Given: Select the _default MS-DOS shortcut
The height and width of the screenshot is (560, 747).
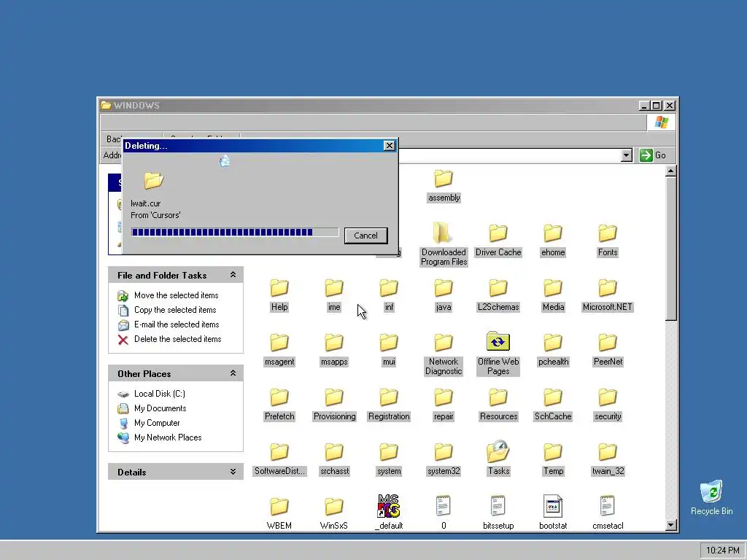Looking at the screenshot, I should [x=389, y=513].
